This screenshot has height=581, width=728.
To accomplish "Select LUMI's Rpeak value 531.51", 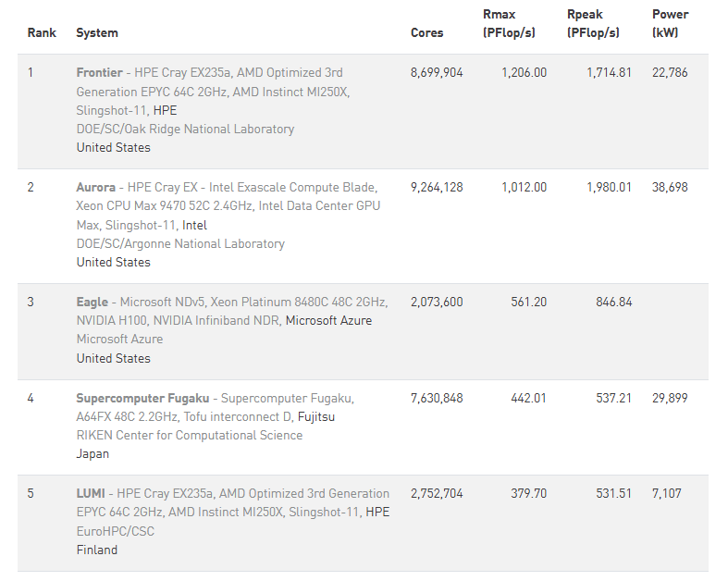I will [614, 493].
